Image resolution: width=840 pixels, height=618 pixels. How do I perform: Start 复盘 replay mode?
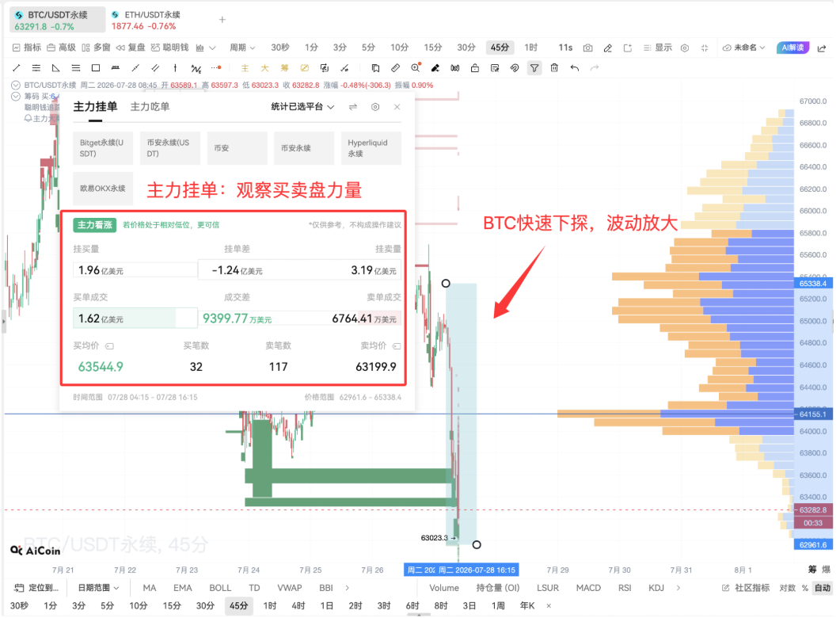pyautogui.click(x=131, y=48)
